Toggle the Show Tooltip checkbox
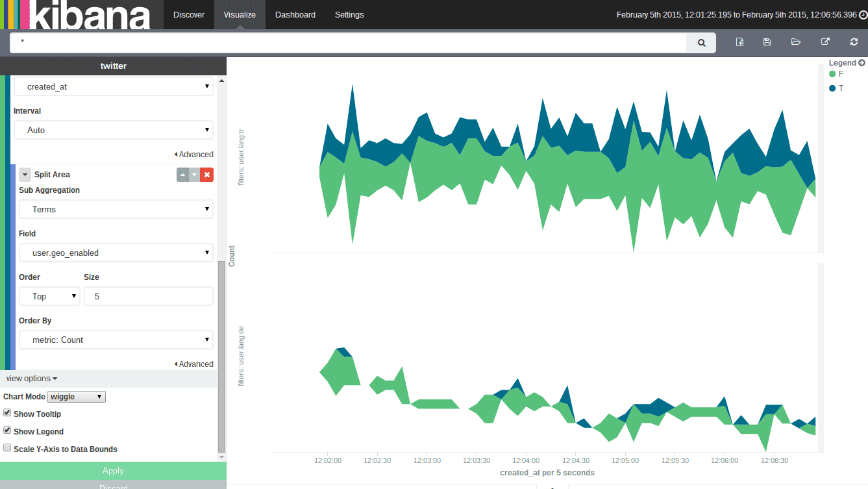This screenshot has width=868, height=489. point(7,413)
